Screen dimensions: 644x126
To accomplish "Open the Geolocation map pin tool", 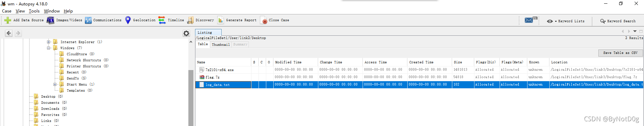I will coord(128,20).
